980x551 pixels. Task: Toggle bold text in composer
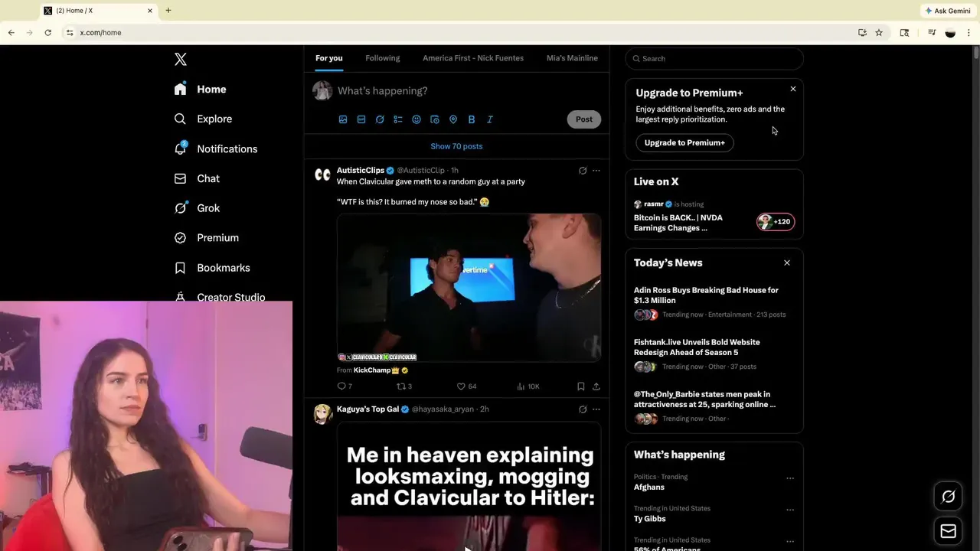pos(472,119)
